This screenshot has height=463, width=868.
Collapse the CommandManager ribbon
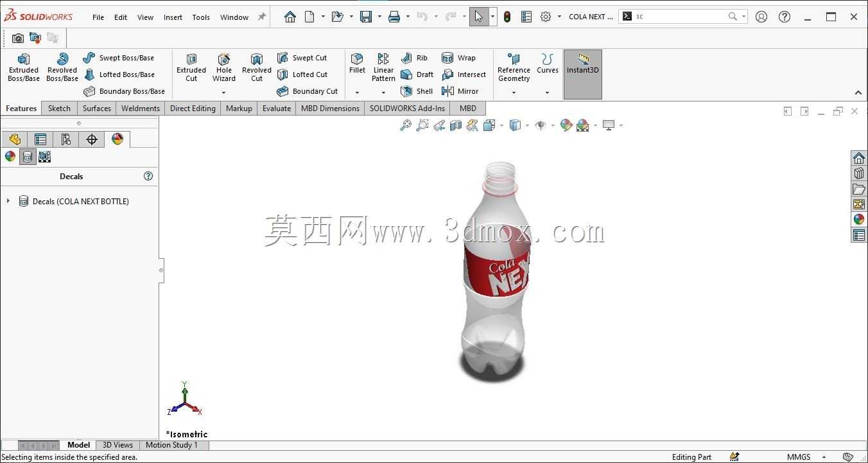click(x=858, y=92)
